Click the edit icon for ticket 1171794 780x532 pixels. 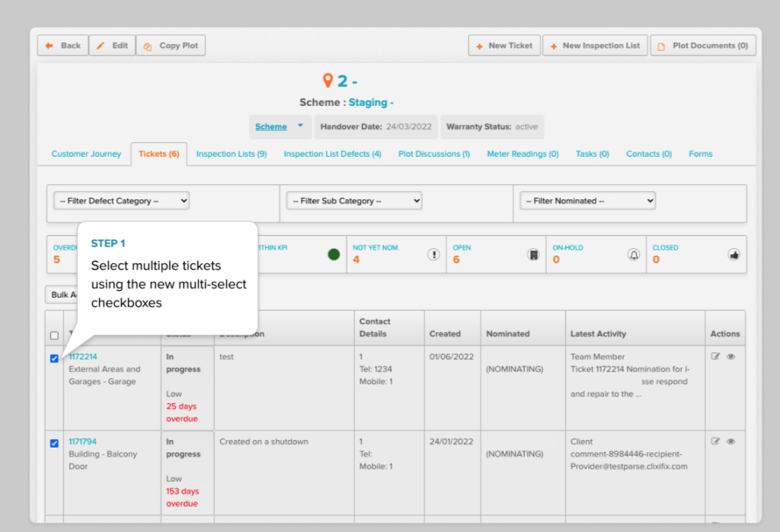click(x=715, y=441)
